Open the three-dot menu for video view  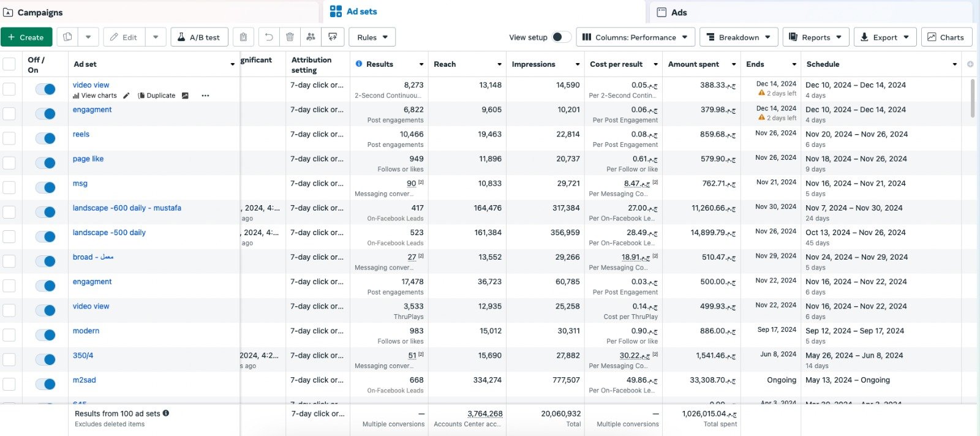205,96
